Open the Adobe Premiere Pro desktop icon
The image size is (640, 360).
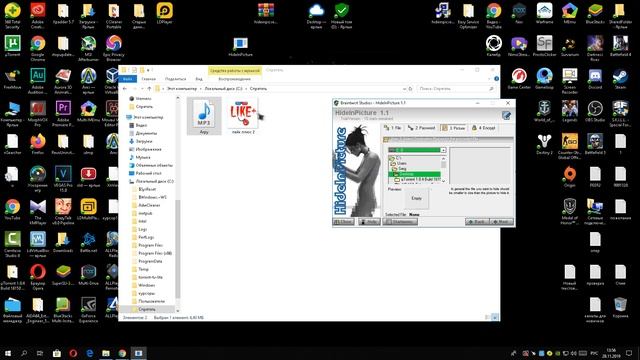coord(63,113)
